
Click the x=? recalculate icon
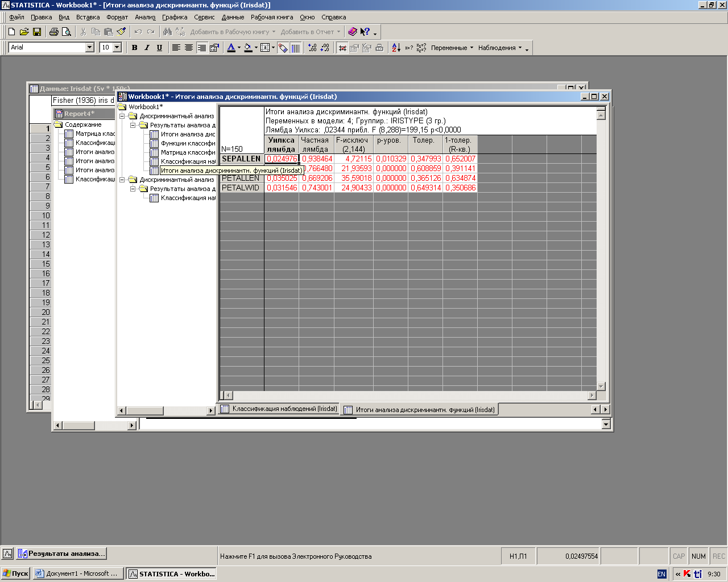click(x=409, y=48)
